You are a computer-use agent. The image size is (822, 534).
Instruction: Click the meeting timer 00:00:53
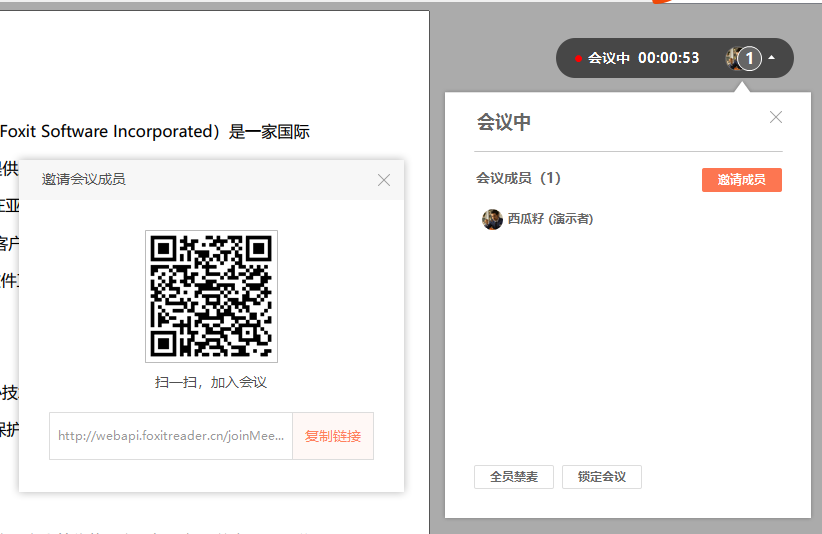[x=668, y=58]
